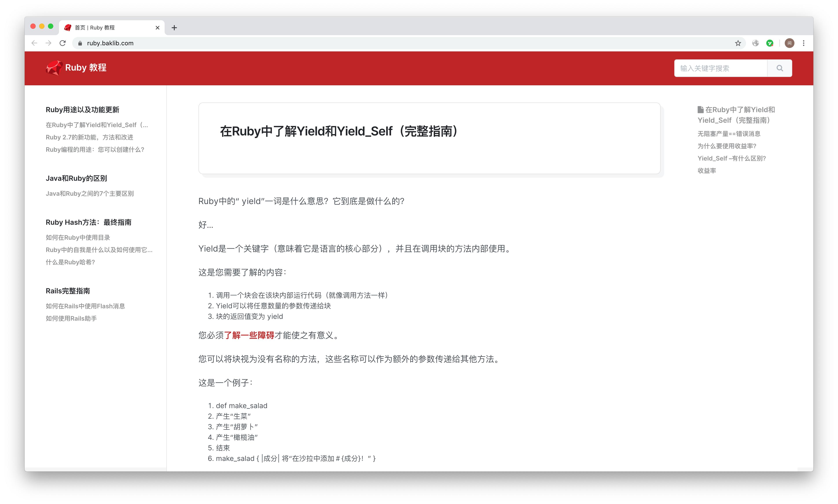Click text 这是一个例子：
The height and width of the screenshot is (504, 838).
(226, 383)
